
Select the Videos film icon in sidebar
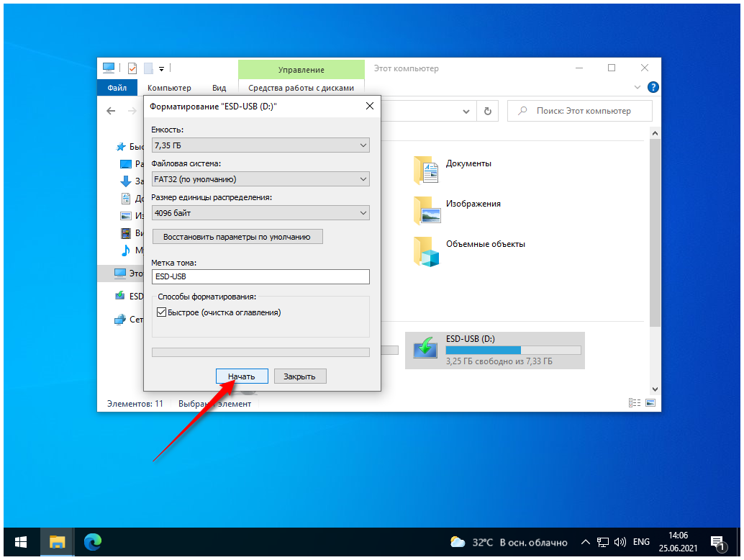pos(126,233)
